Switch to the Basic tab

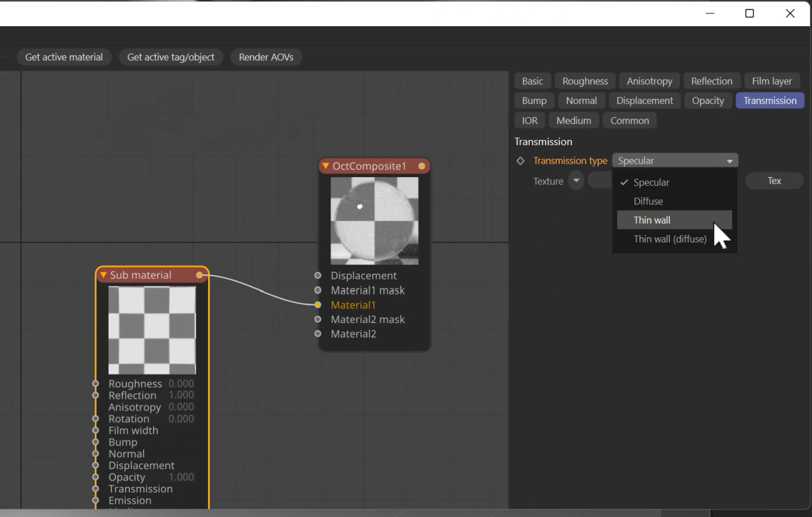click(532, 81)
